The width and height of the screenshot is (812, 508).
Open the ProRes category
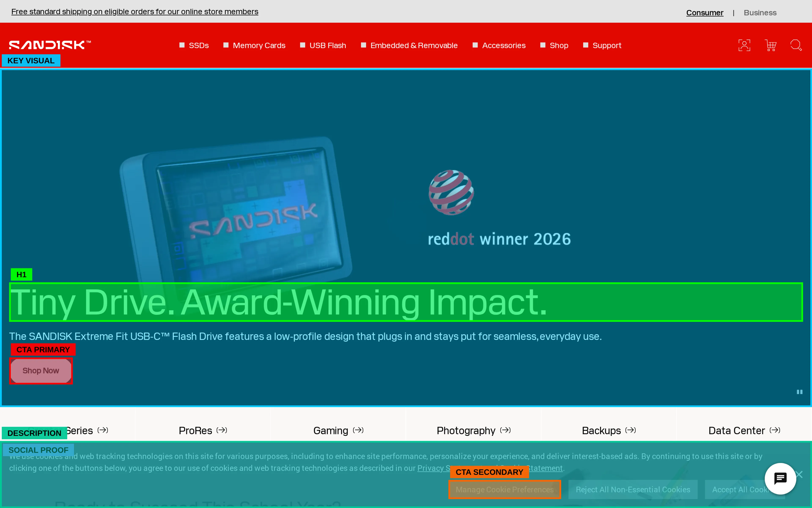pyautogui.click(x=203, y=430)
